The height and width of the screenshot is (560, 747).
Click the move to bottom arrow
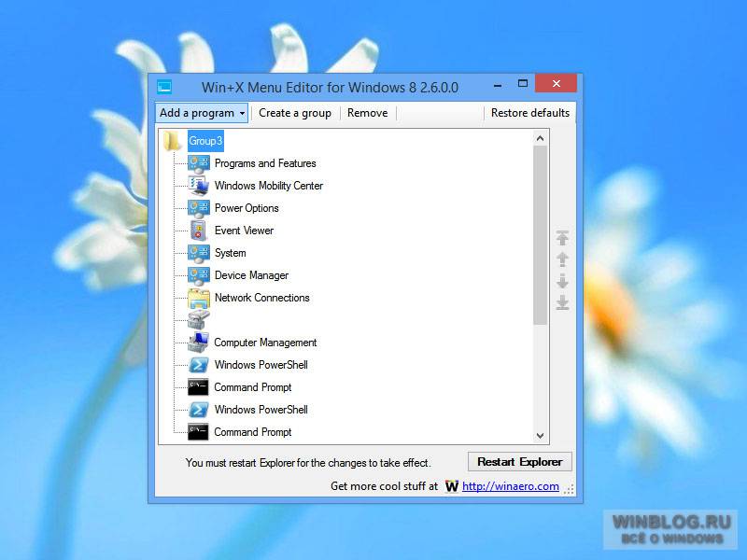[x=563, y=302]
